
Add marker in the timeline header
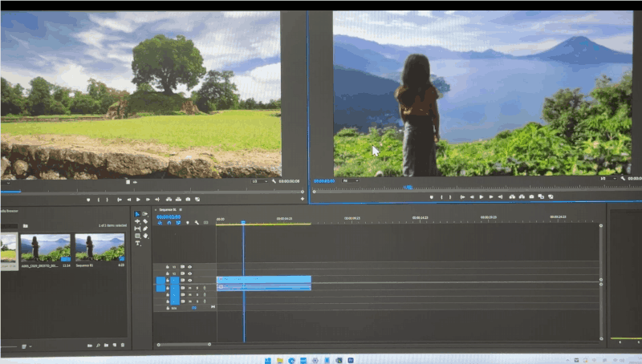188,223
